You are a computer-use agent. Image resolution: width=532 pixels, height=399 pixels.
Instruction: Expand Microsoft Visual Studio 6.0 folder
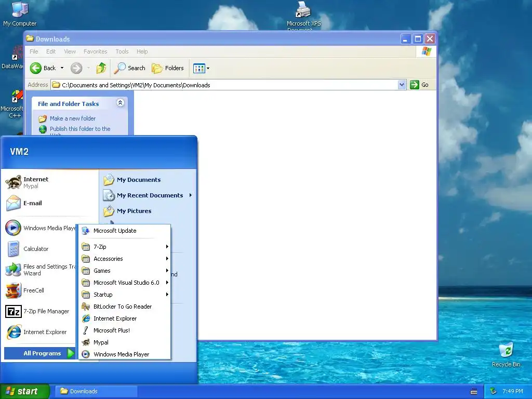(125, 283)
